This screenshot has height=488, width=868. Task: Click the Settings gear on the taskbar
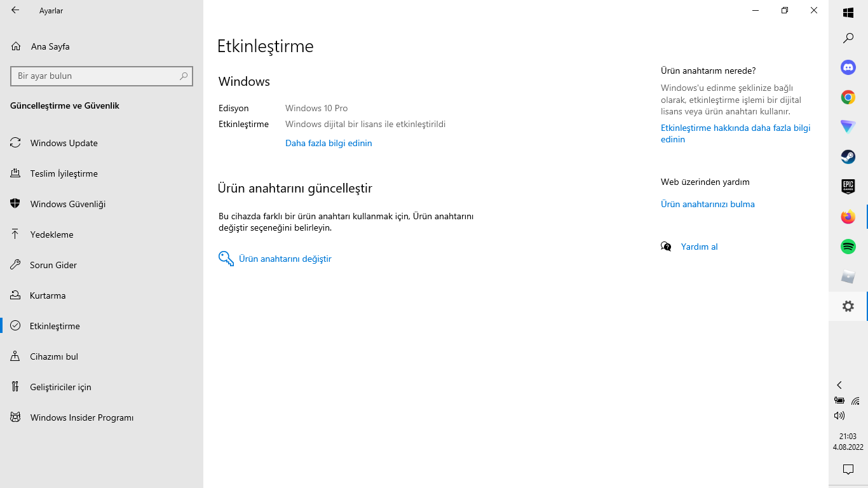coord(848,306)
